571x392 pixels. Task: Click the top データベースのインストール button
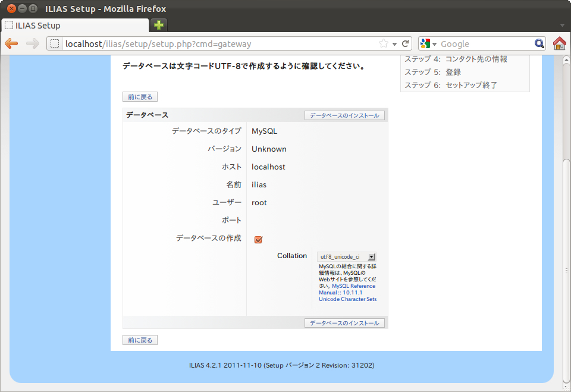(344, 115)
